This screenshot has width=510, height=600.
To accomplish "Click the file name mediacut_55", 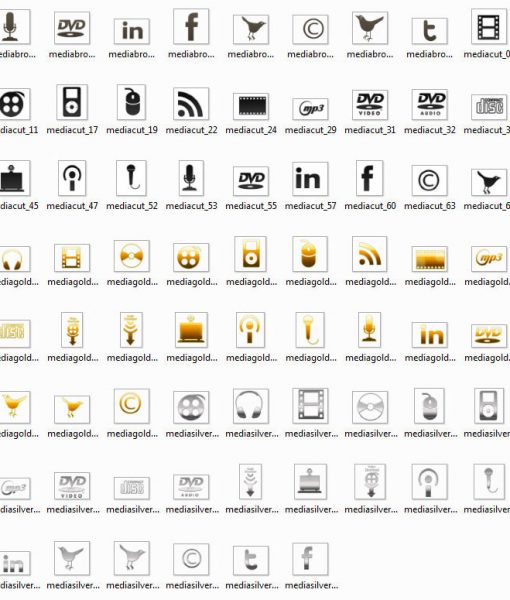I will [251, 205].
